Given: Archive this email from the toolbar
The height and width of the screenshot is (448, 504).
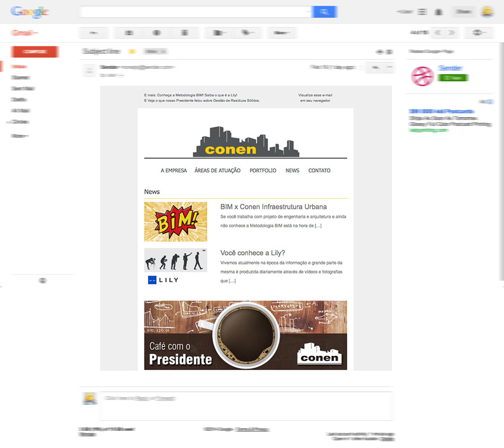Looking at the screenshot, I should [x=129, y=33].
